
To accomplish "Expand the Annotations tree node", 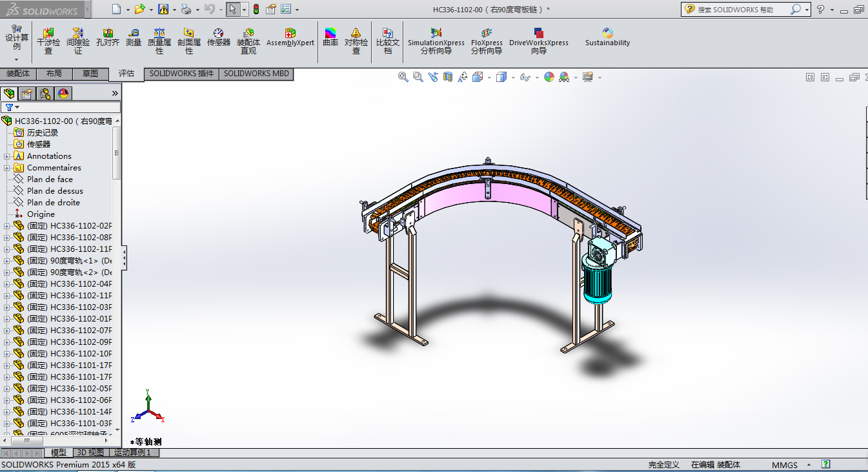I will [x=7, y=156].
